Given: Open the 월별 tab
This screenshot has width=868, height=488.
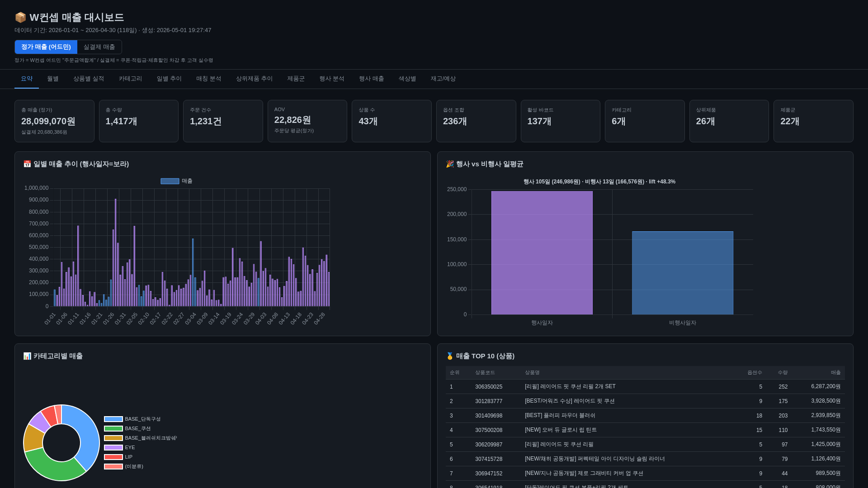Looking at the screenshot, I should tap(53, 79).
